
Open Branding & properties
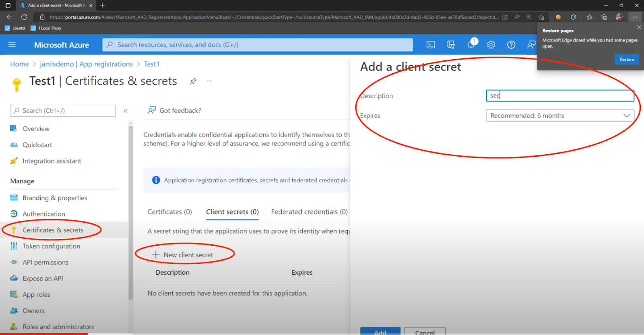point(55,198)
